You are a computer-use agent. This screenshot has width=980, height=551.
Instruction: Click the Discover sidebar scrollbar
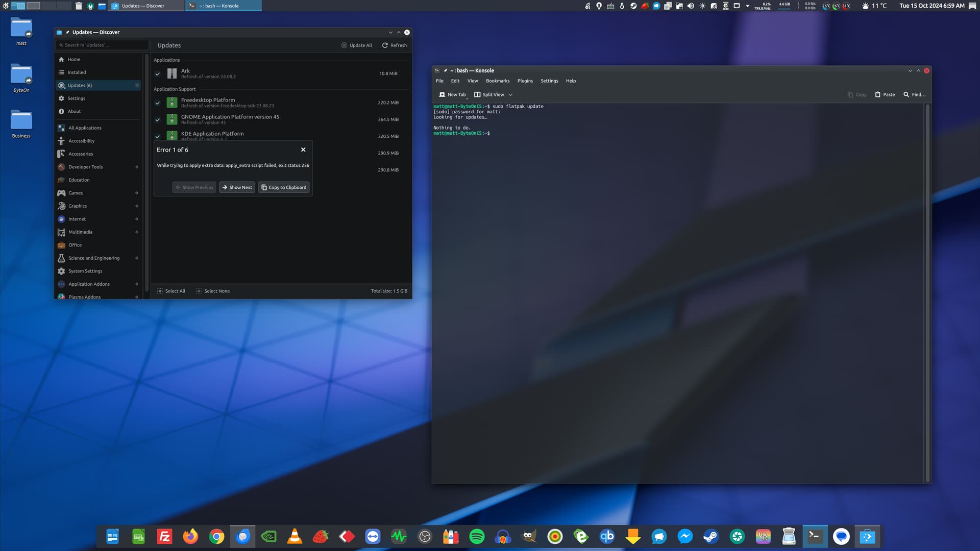(147, 172)
